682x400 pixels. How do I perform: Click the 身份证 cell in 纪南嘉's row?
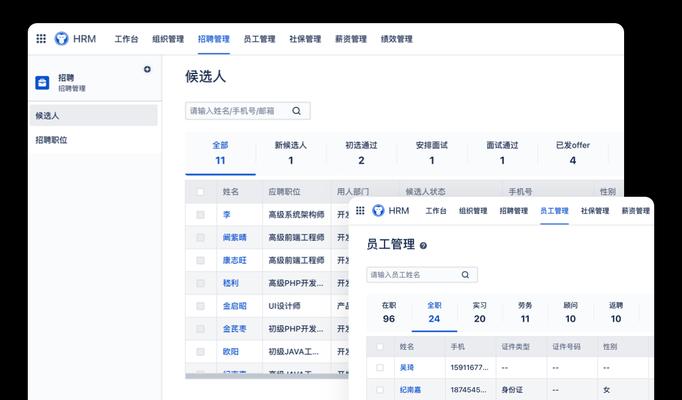point(512,390)
